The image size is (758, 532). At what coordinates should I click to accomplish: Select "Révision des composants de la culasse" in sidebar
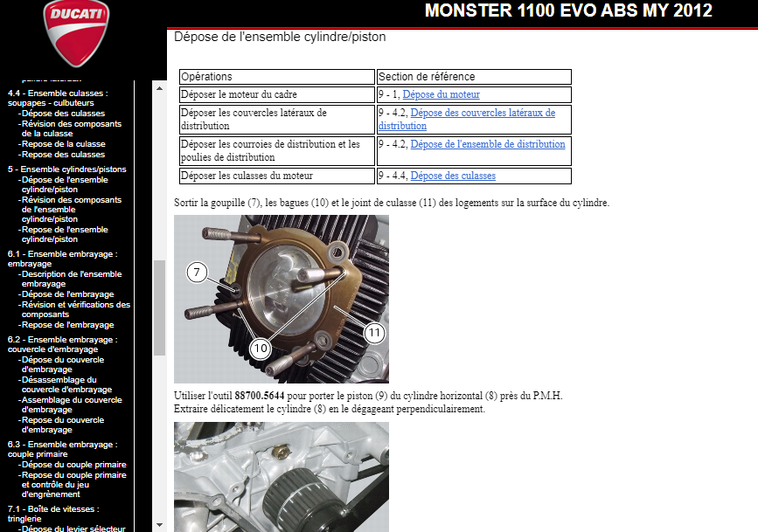tap(71, 128)
